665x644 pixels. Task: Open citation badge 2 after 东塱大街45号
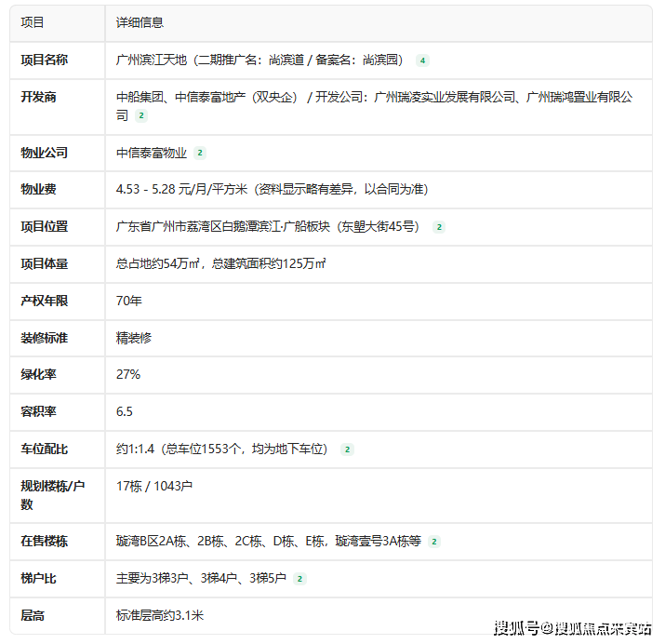point(439,227)
